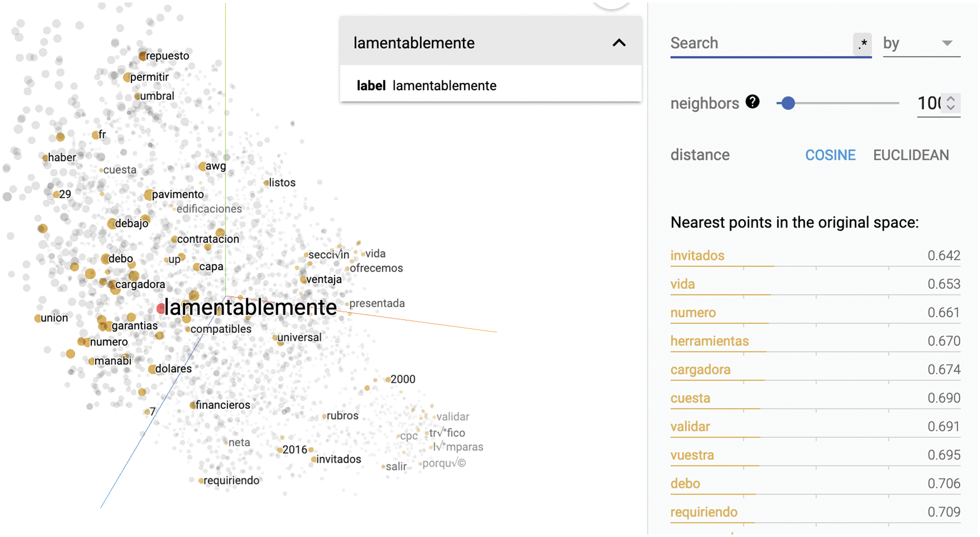
Task: Select vida in nearest points list
Action: pyautogui.click(x=682, y=284)
